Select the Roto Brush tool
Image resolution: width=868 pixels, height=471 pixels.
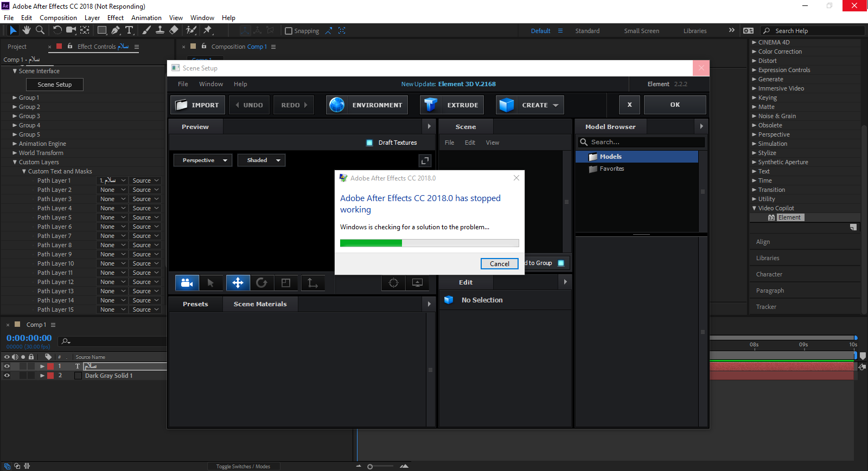[x=191, y=30]
